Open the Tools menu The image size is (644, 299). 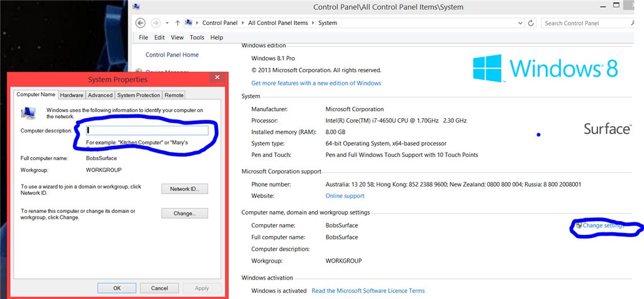pos(197,37)
